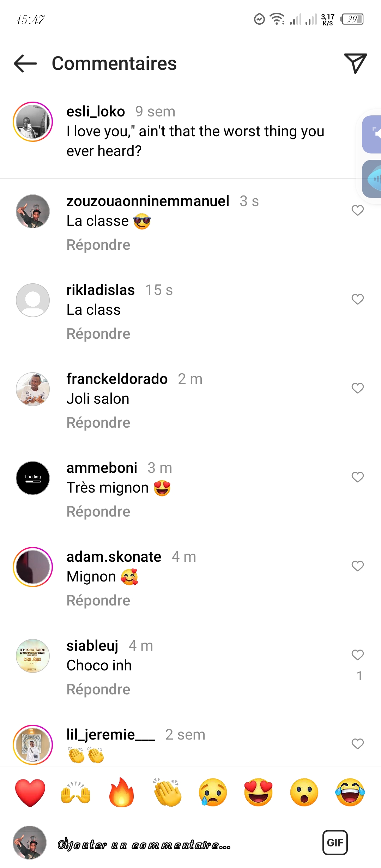
Task: Insert the crying-laughing emoji reaction
Action: point(350,793)
